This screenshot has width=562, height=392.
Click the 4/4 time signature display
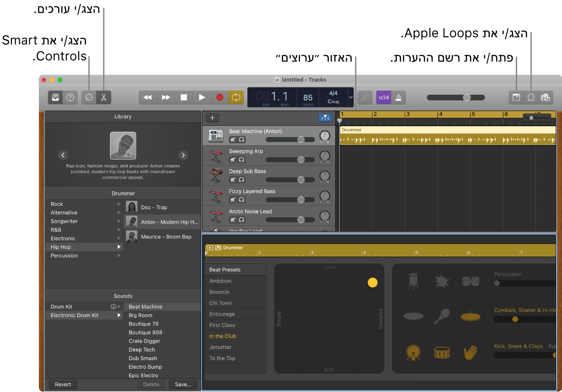coord(333,93)
